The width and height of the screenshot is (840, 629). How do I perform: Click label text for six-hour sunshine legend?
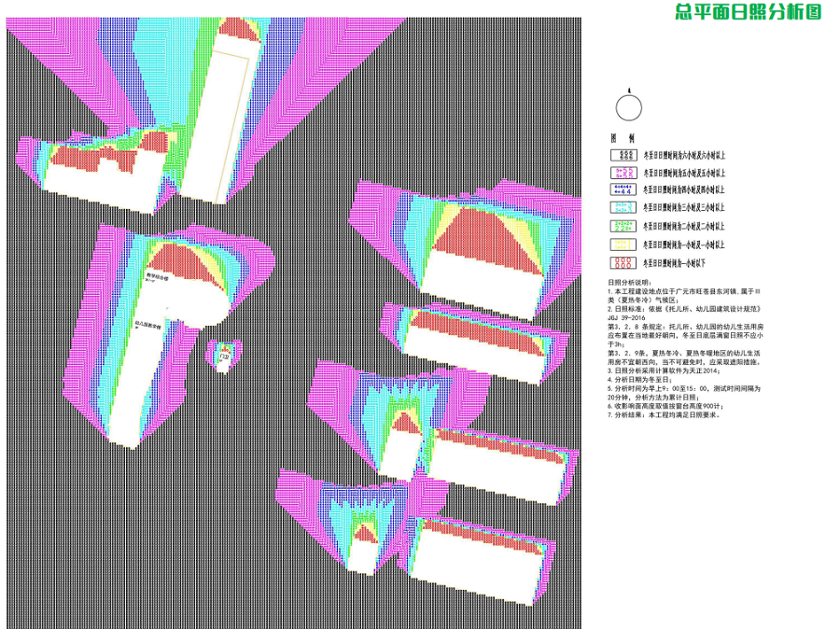pyautogui.click(x=684, y=156)
